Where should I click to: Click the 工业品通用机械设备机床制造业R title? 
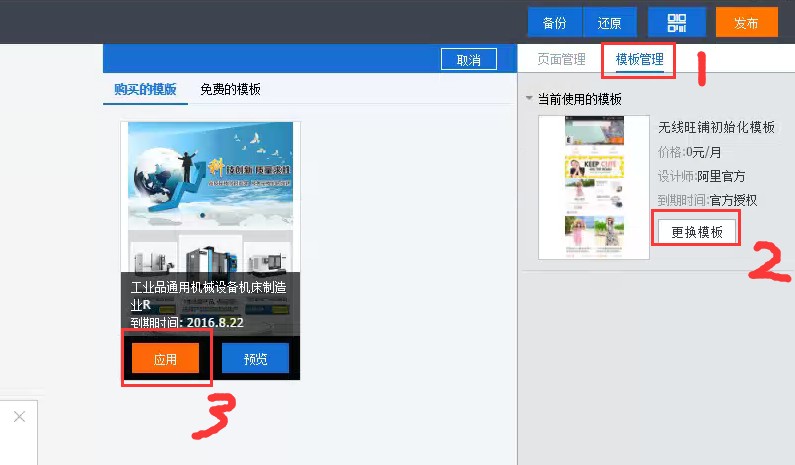(x=208, y=296)
